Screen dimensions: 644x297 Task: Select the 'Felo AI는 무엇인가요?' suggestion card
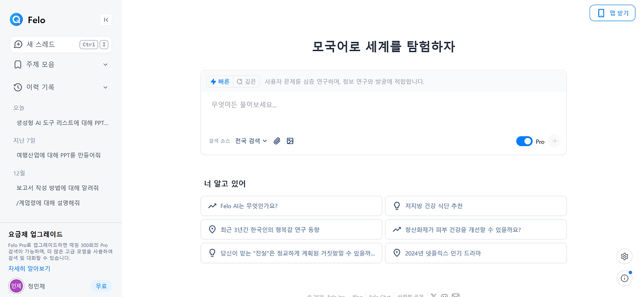[291, 206]
